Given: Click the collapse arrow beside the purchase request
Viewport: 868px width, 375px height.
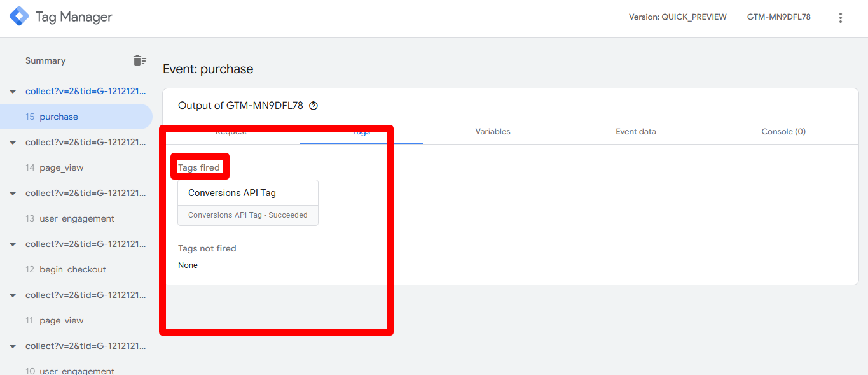Looking at the screenshot, I should (x=12, y=91).
